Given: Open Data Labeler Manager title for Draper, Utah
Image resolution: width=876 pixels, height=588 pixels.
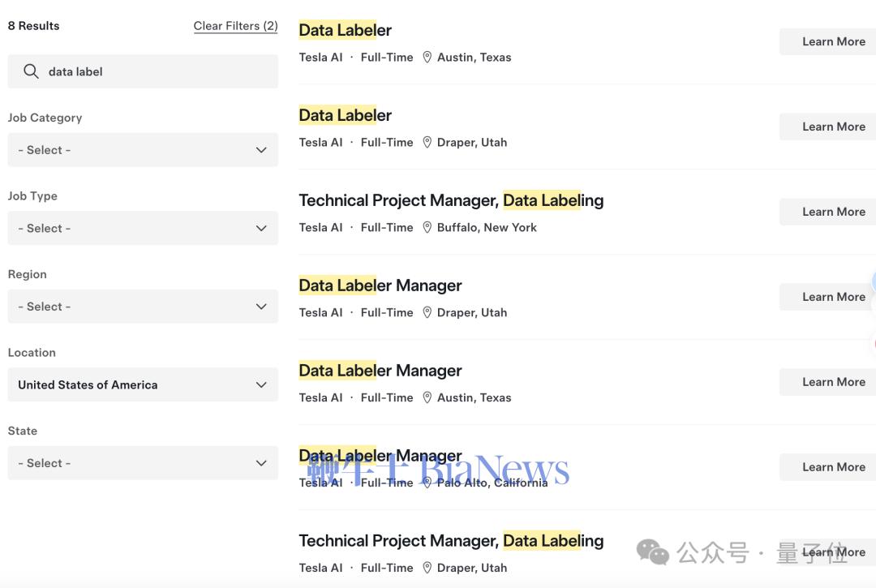Looking at the screenshot, I should pos(380,286).
